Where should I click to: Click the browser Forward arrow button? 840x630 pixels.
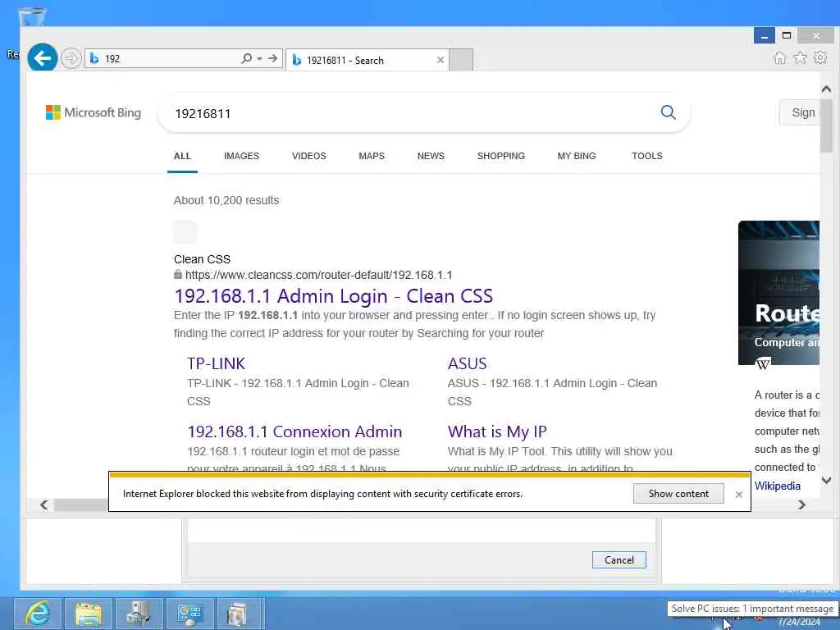click(x=71, y=58)
